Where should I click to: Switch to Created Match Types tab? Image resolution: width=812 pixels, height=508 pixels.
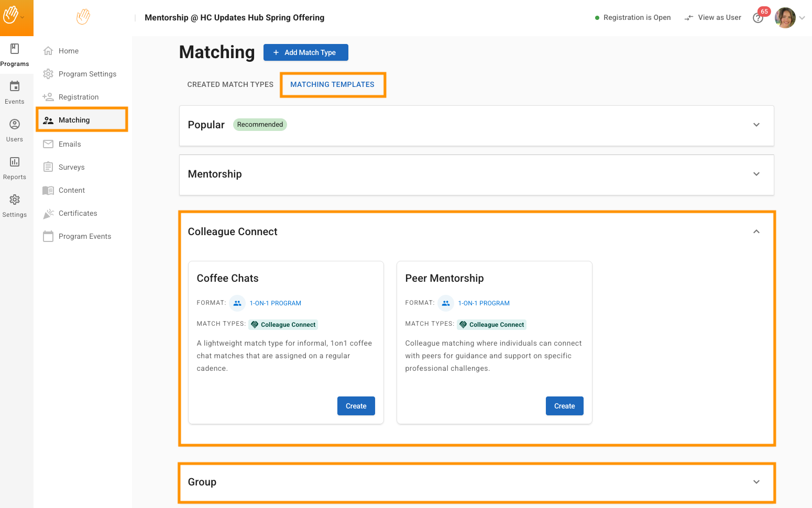[x=230, y=84]
